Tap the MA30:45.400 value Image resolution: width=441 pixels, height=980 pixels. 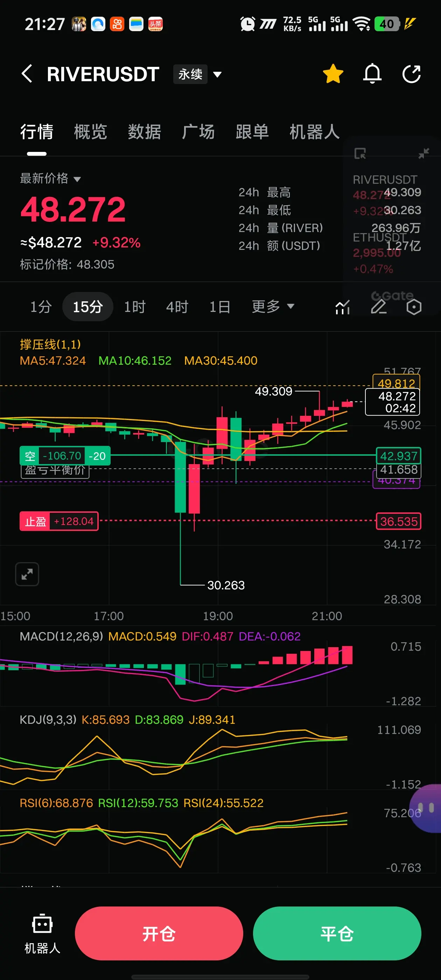[221, 360]
